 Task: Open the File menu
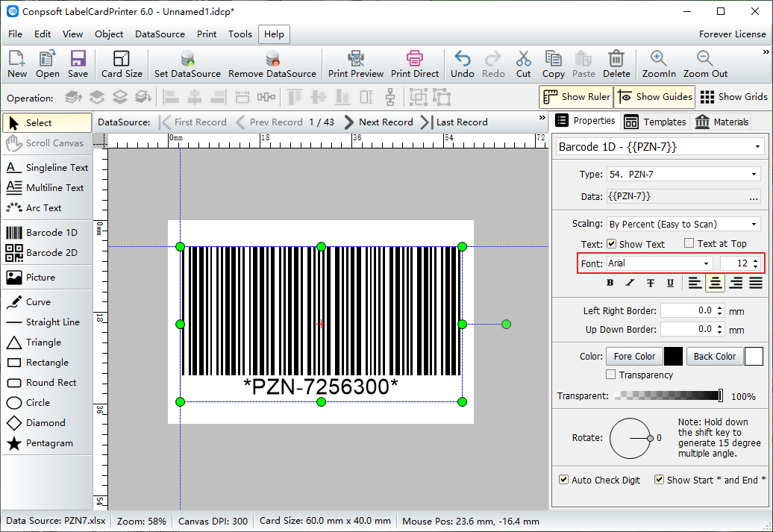pyautogui.click(x=15, y=34)
